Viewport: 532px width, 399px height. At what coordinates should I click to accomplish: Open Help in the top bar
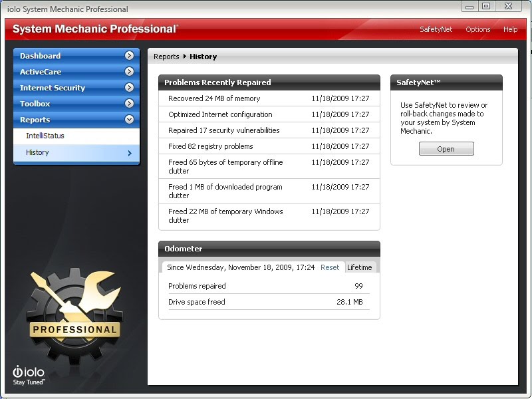pyautogui.click(x=510, y=29)
